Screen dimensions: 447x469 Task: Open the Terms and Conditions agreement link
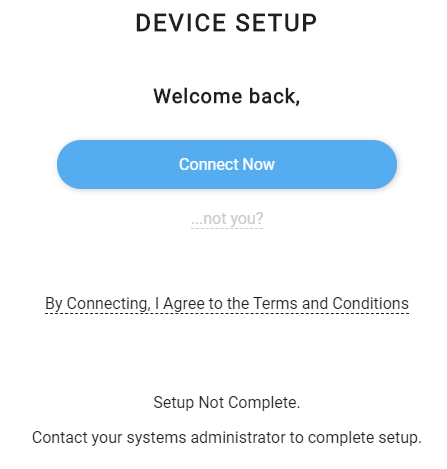(x=227, y=304)
